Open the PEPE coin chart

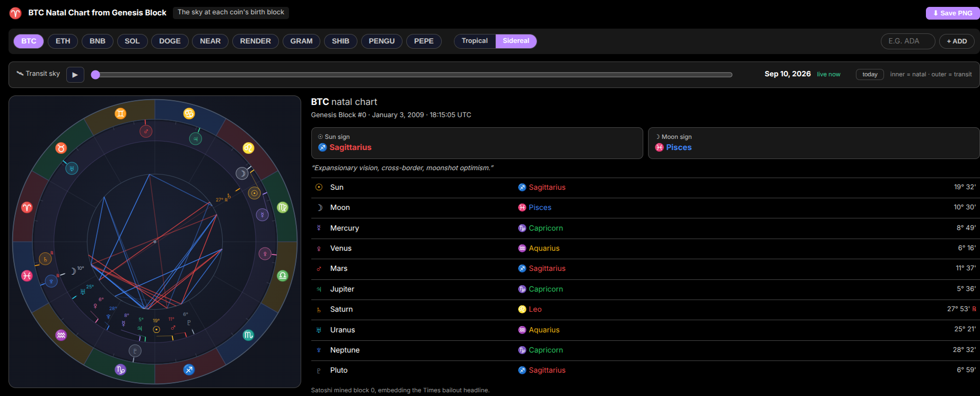tap(424, 41)
